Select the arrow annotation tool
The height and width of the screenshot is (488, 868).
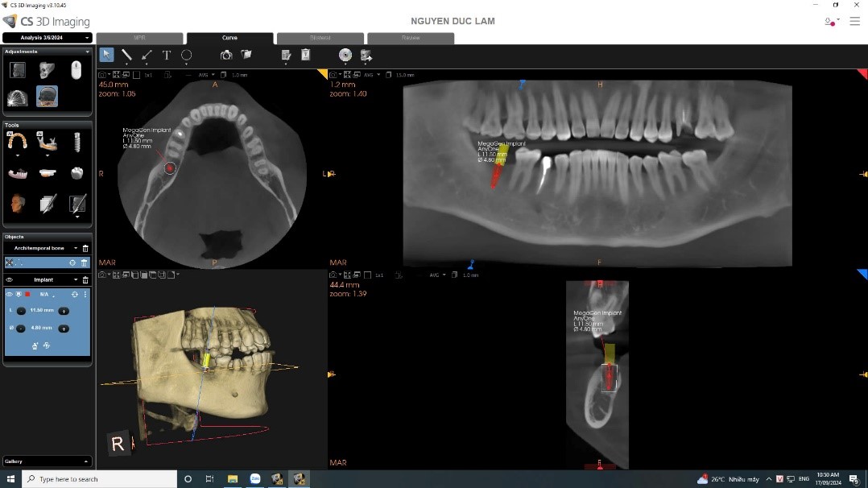pyautogui.click(x=147, y=56)
